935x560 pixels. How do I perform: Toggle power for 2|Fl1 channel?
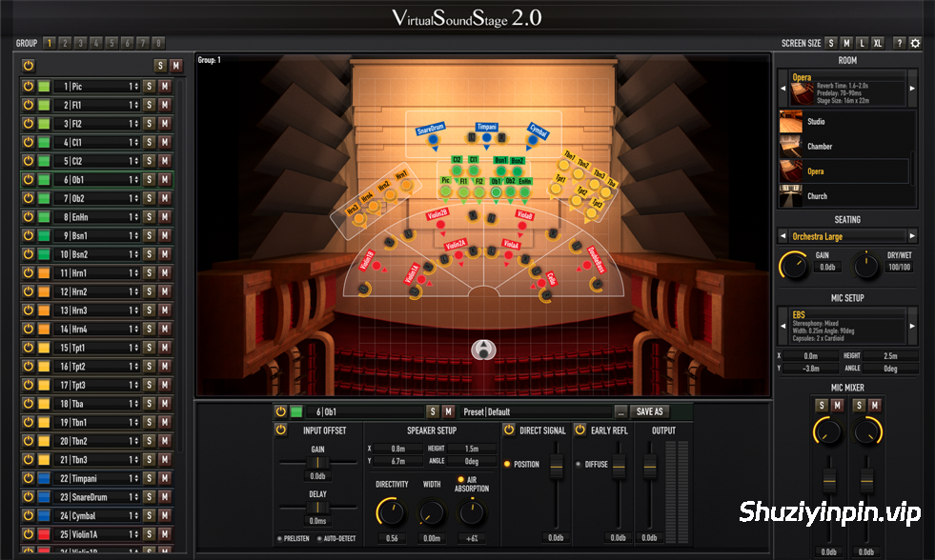(x=28, y=105)
